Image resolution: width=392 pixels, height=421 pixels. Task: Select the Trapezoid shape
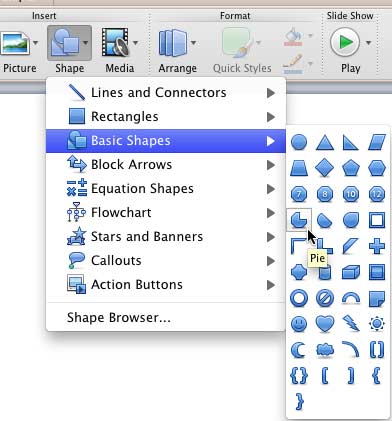tap(299, 168)
